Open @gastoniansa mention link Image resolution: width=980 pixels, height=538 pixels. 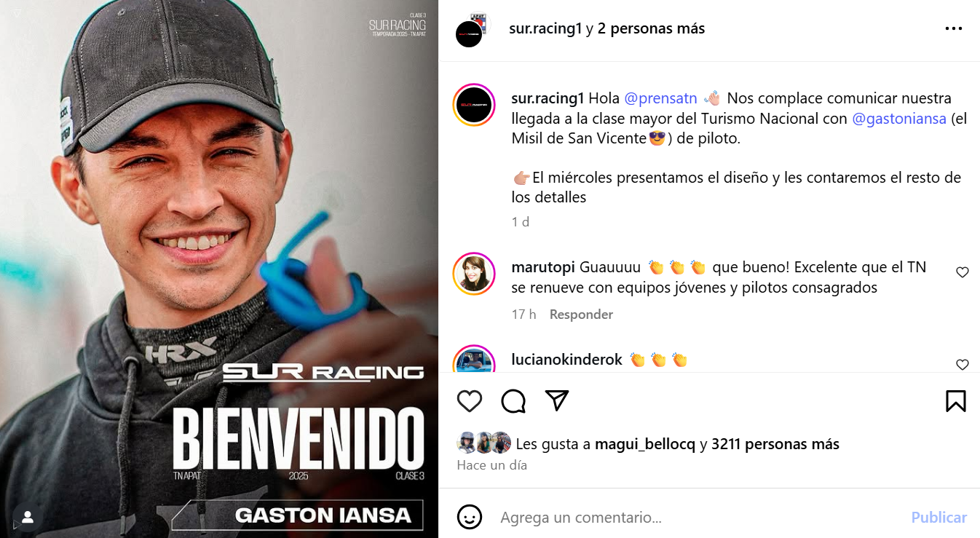(x=899, y=118)
